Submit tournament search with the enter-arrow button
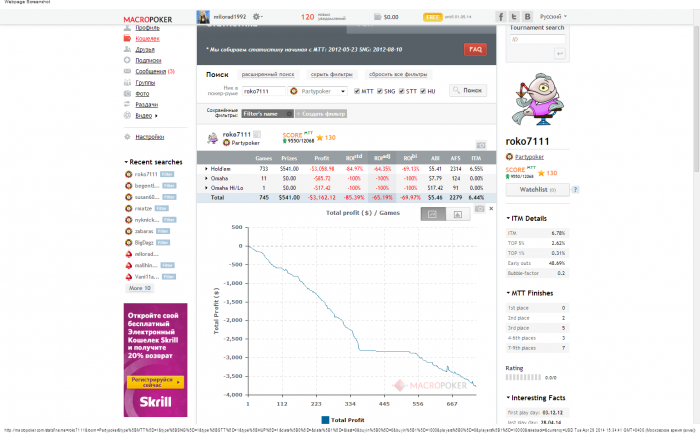 (x=559, y=54)
